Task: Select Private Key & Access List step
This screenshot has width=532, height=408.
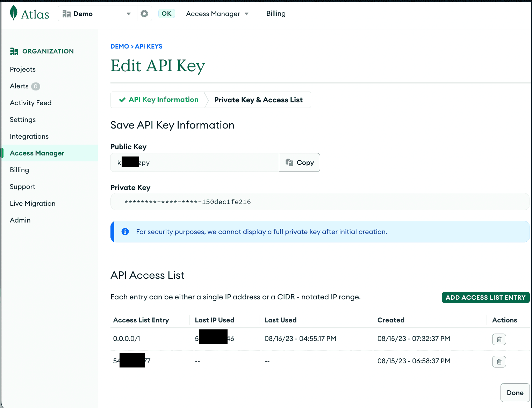Action: (258, 100)
